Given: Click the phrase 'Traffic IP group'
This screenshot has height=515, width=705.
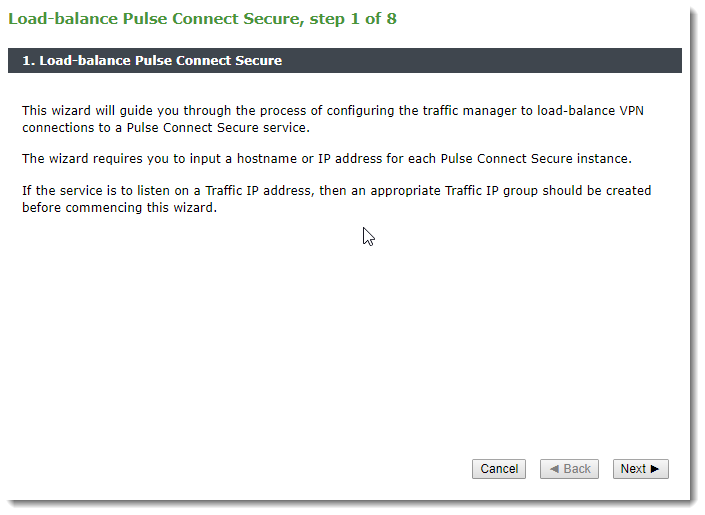Looking at the screenshot, I should 491,191.
